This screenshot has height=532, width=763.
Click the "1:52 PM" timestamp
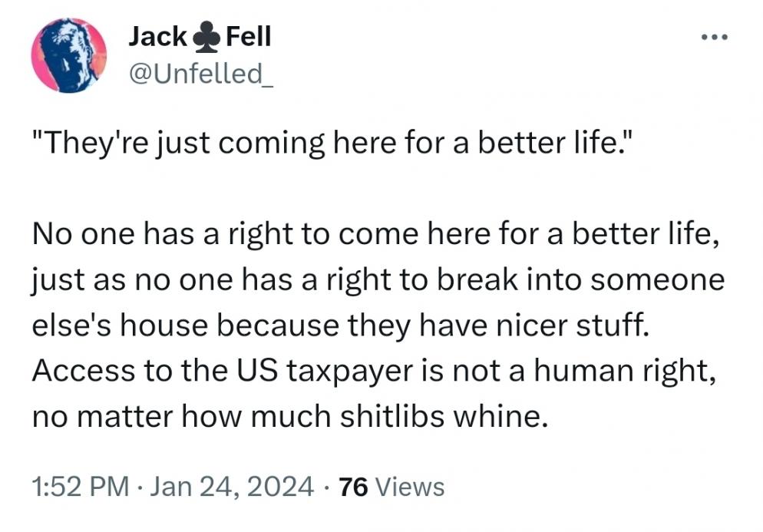(x=81, y=487)
